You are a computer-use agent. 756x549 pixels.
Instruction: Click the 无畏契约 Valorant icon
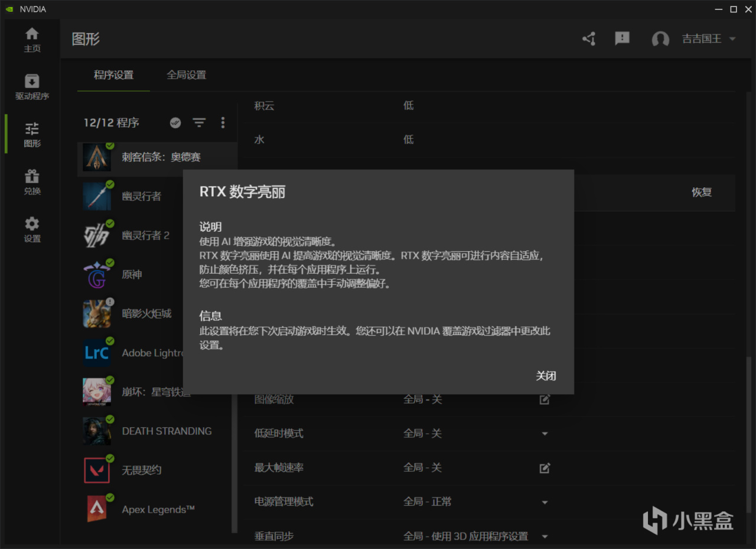pyautogui.click(x=97, y=470)
